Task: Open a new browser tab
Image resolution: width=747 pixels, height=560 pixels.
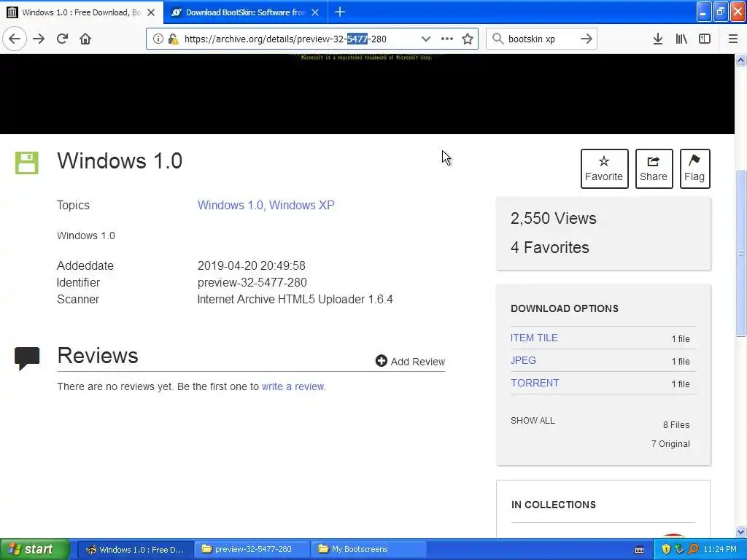Action: click(340, 12)
